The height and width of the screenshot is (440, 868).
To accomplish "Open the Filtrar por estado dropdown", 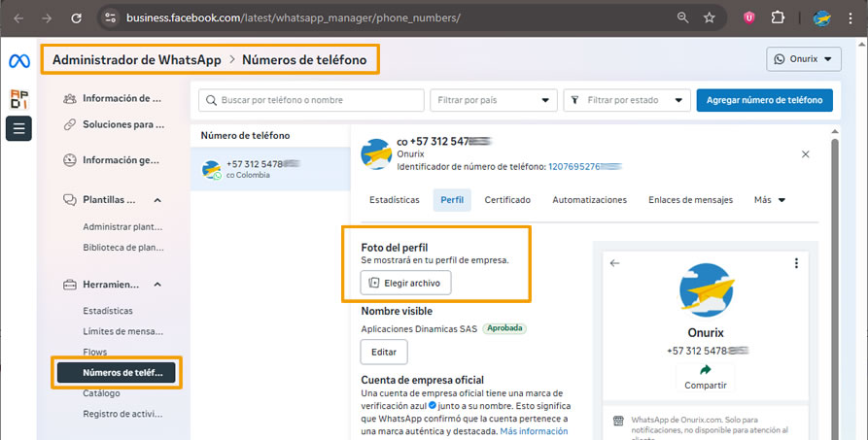I will [x=626, y=100].
